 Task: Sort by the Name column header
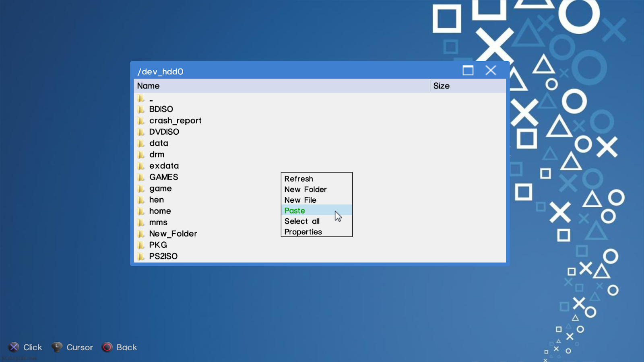pyautogui.click(x=282, y=86)
